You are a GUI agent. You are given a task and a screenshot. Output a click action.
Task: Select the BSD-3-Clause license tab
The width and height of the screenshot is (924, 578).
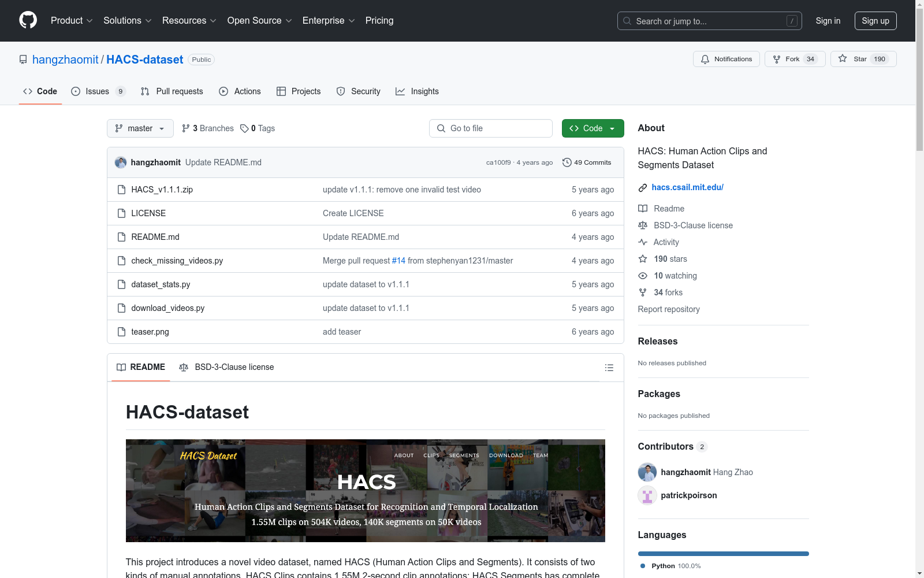point(226,367)
